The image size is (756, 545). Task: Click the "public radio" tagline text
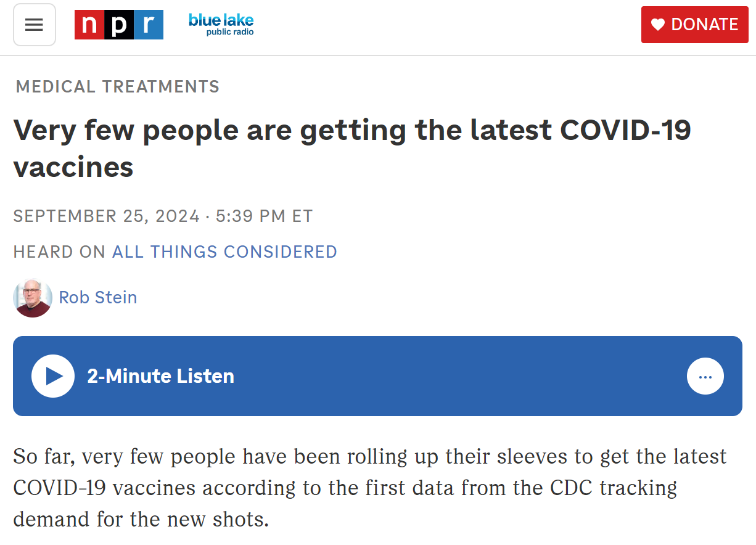coord(230,33)
